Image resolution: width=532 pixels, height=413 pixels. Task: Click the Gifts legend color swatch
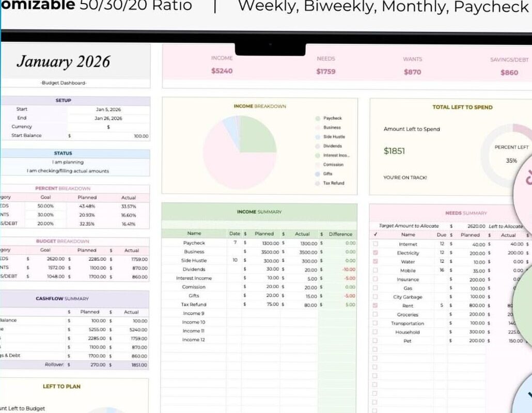tap(317, 173)
